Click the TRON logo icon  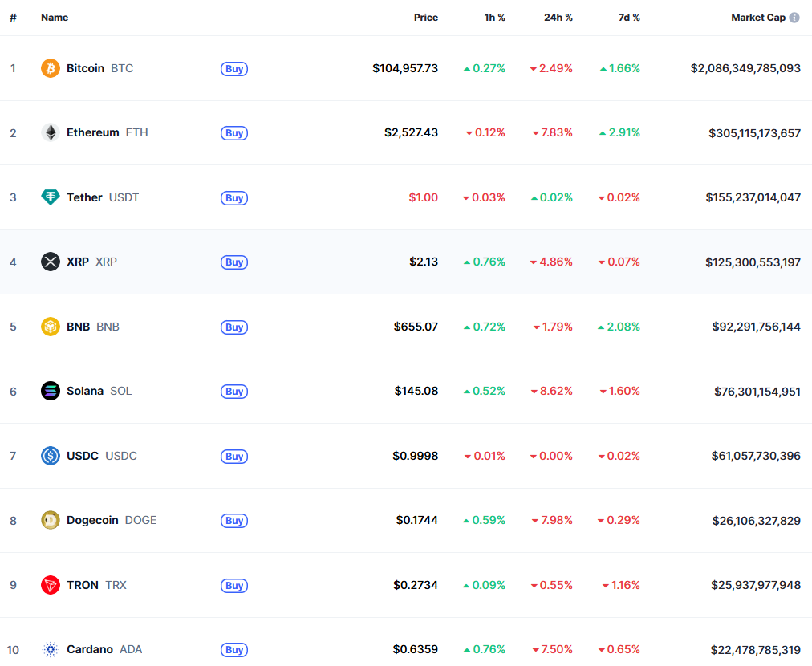click(51, 585)
